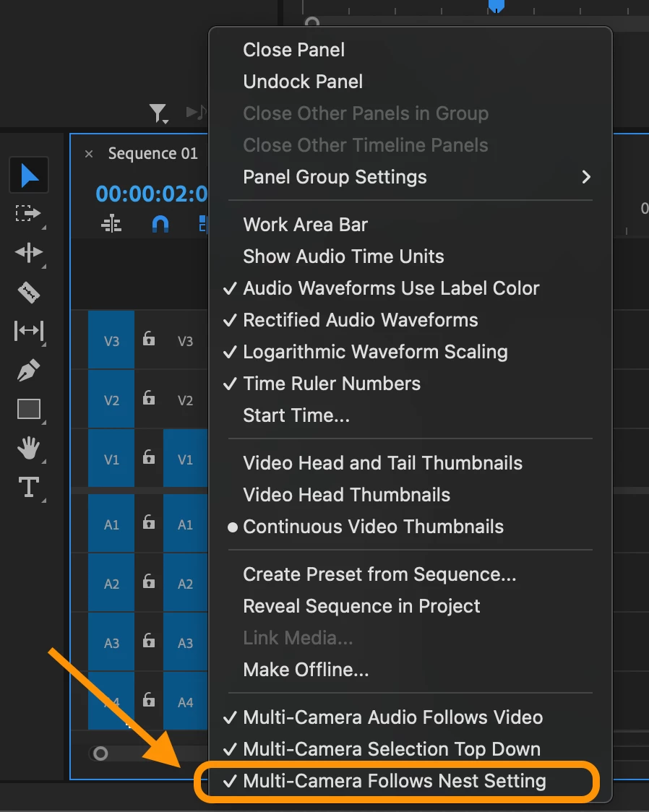Toggle A4 track targeting

pos(186,701)
